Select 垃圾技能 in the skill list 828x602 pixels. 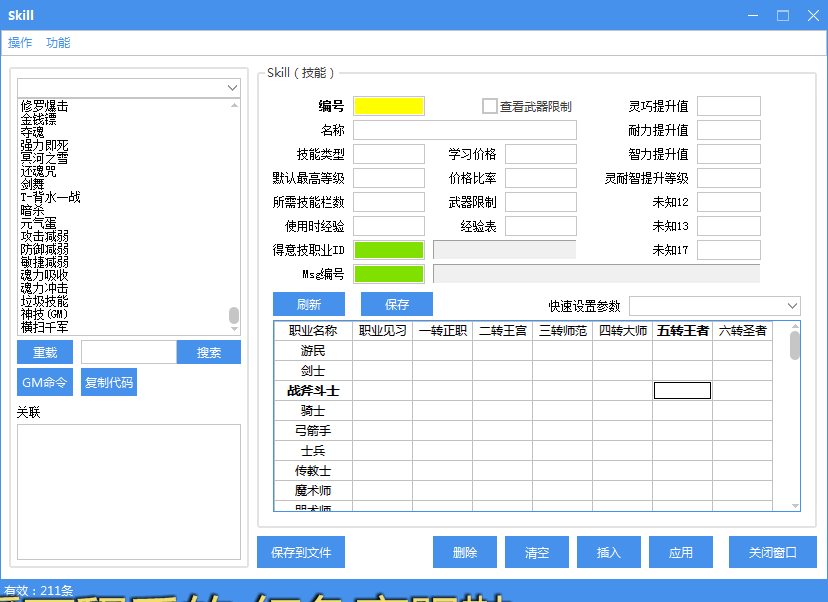(44, 301)
